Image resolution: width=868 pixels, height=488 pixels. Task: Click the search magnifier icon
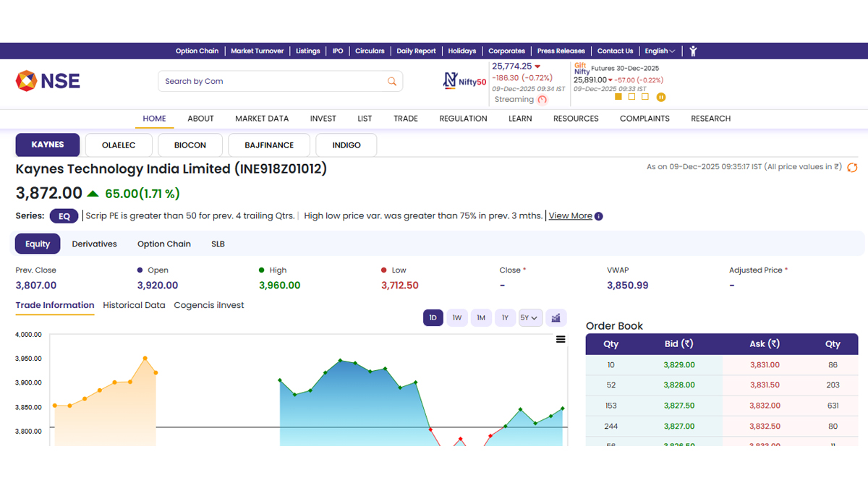391,81
